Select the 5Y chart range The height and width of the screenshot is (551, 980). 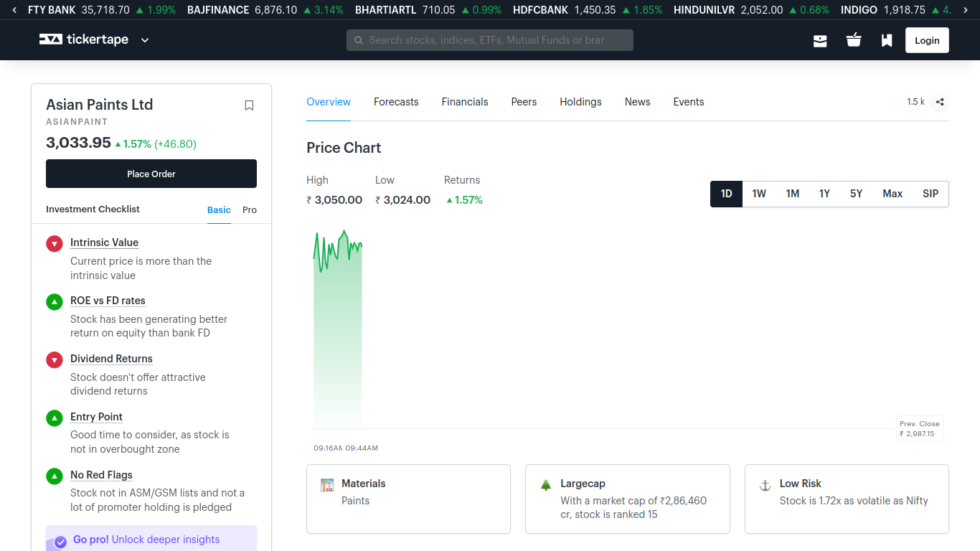(856, 194)
